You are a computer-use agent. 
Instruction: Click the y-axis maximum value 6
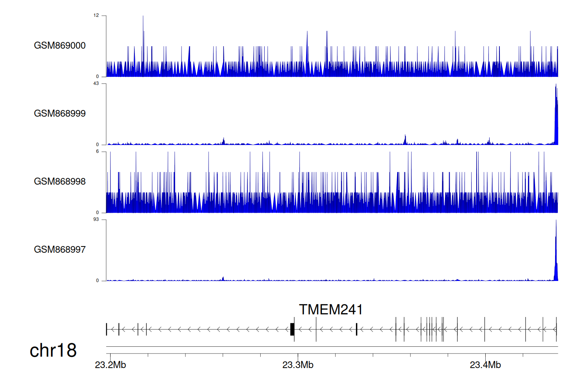click(97, 152)
